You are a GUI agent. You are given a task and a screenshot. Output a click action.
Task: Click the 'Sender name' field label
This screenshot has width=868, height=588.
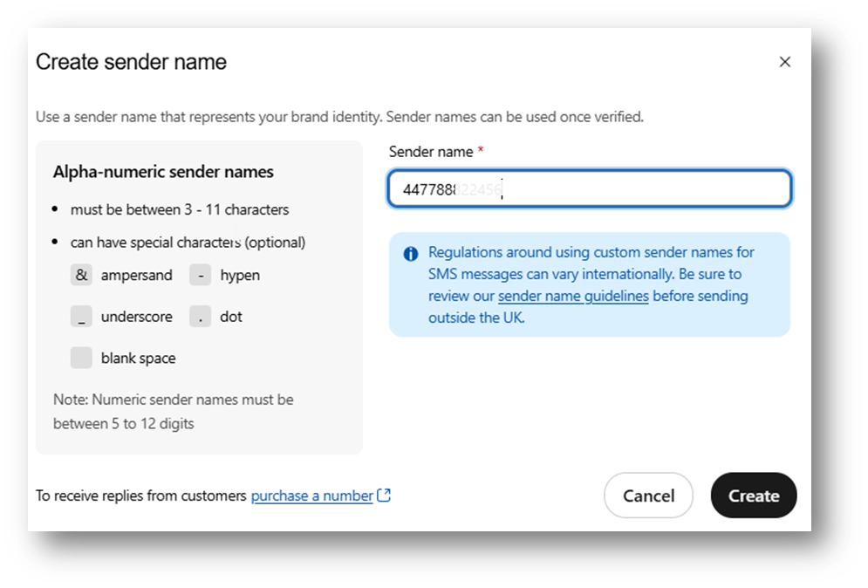pyautogui.click(x=431, y=152)
